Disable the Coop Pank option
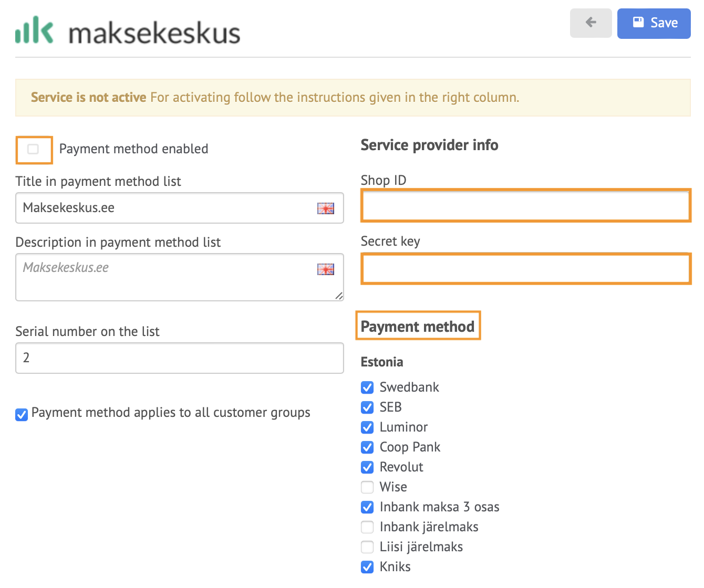 point(367,447)
